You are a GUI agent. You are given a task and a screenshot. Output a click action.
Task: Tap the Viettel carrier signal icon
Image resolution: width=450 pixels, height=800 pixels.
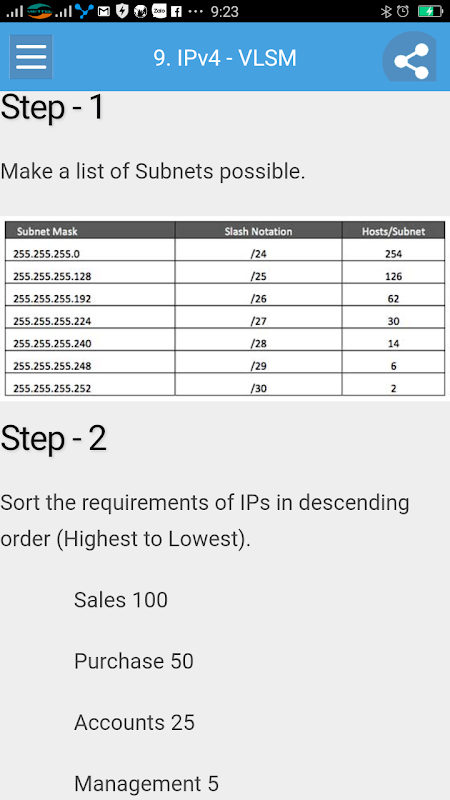[39, 11]
